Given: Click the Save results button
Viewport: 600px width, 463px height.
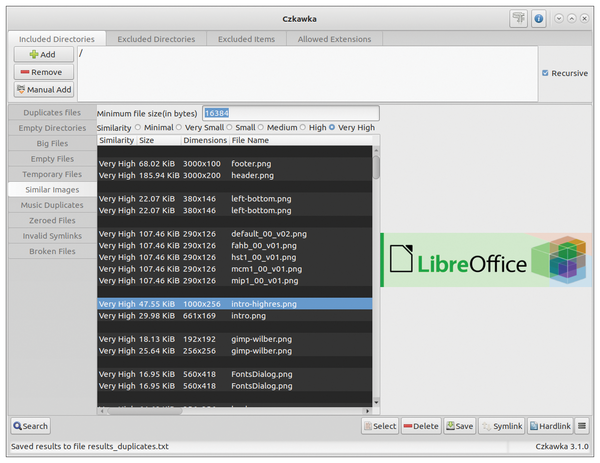Looking at the screenshot, I should 460,426.
